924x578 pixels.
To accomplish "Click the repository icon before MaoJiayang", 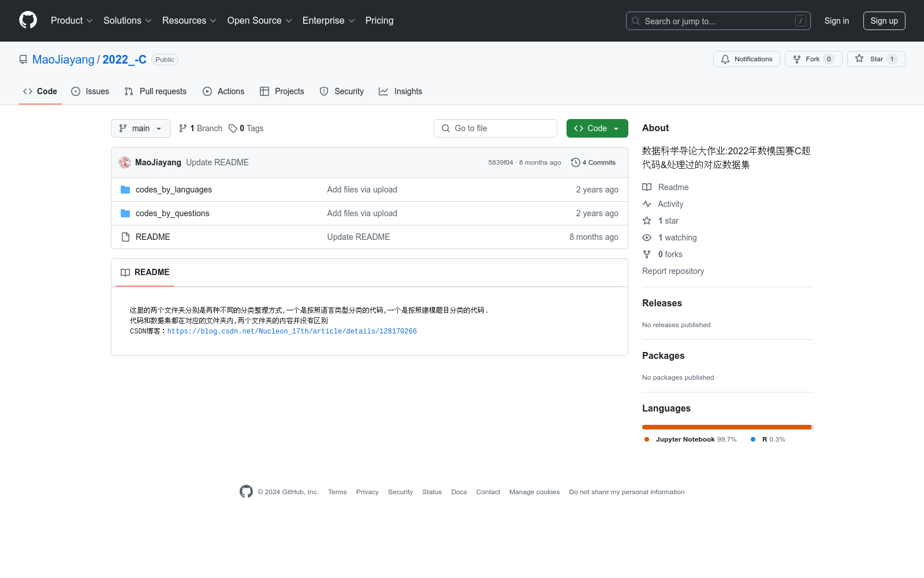I will [23, 60].
